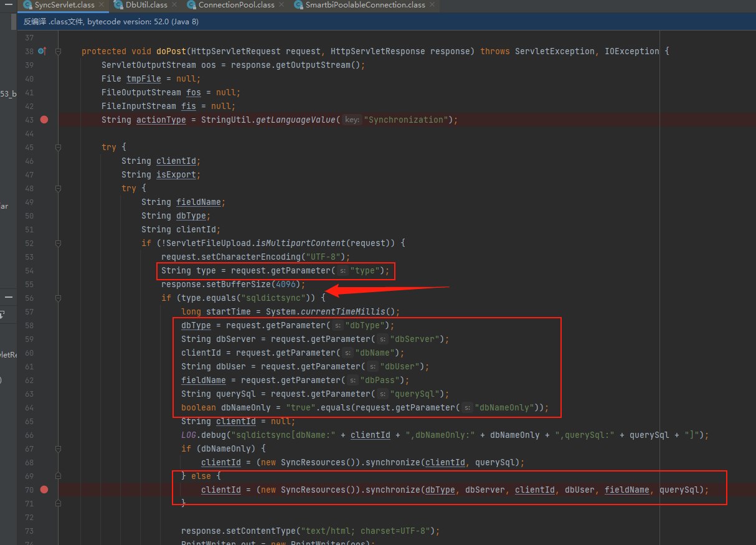This screenshot has width=756, height=545.
Task: Switch to the DbUtil.class tab
Action: coord(146,5)
